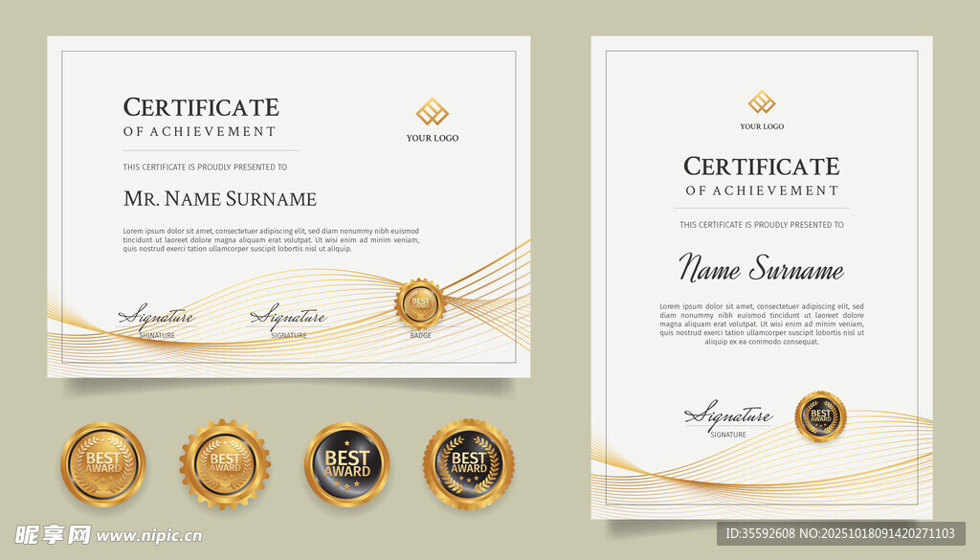Select the black-gold badge on portrait certificate
This screenshot has height=560, width=980.
pyautogui.click(x=820, y=416)
